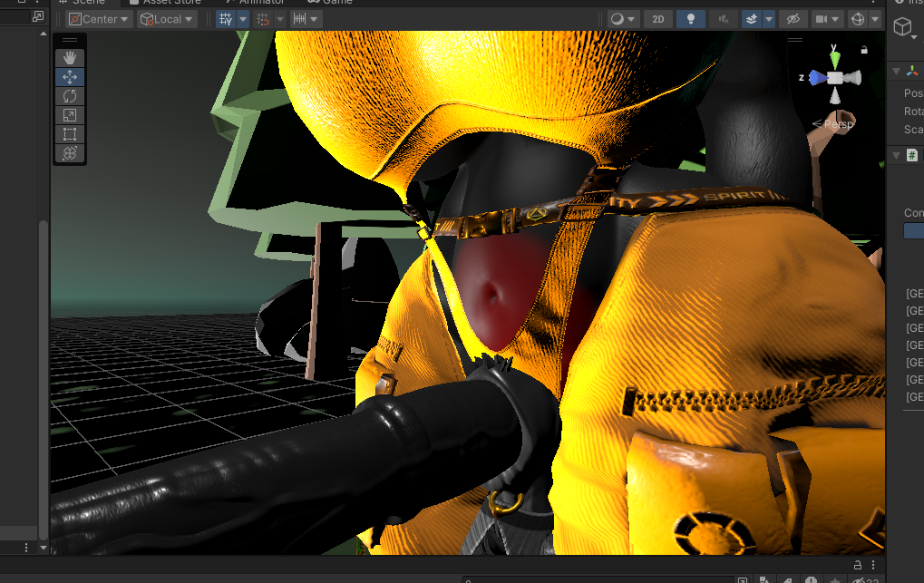Toggle gizmos visibility
Image resolution: width=924 pixels, height=583 pixels.
click(858, 19)
